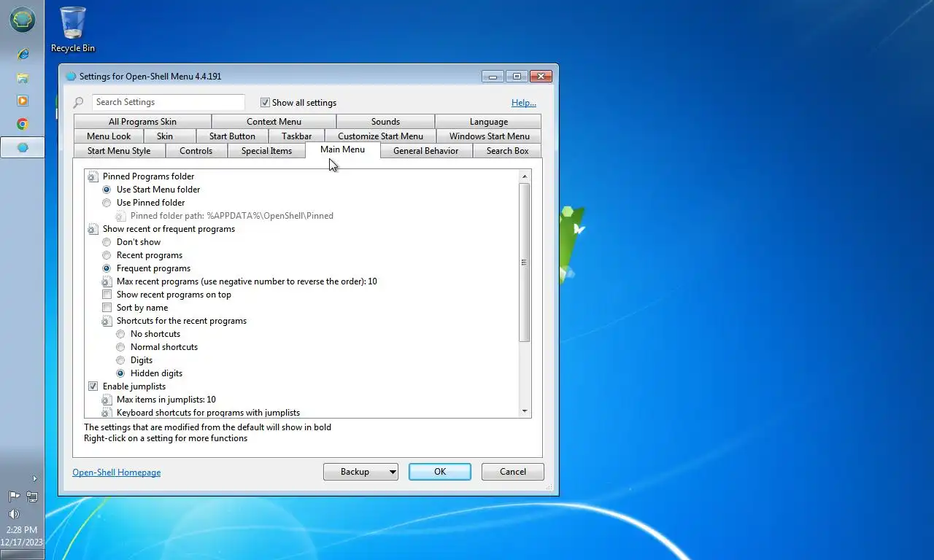Click the gear icon beside Max recent programs
The image size is (934, 560).
[107, 281]
